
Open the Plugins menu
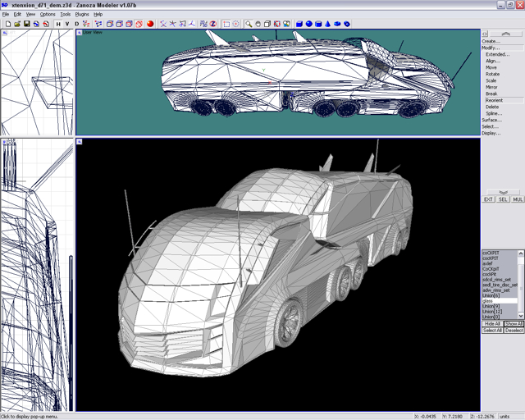point(82,14)
